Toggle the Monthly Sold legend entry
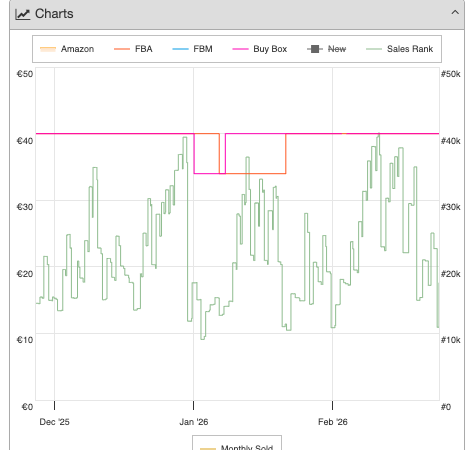The height and width of the screenshot is (450, 474). (x=237, y=447)
